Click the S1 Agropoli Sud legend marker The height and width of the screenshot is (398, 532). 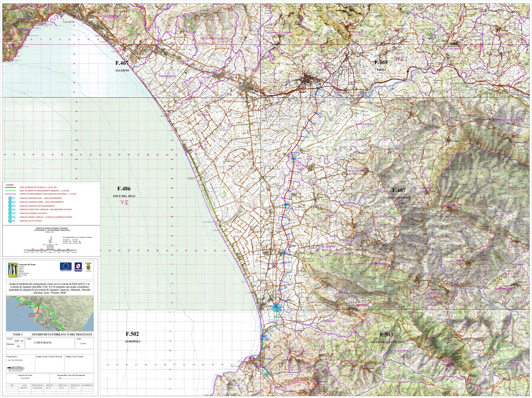(x=10, y=198)
